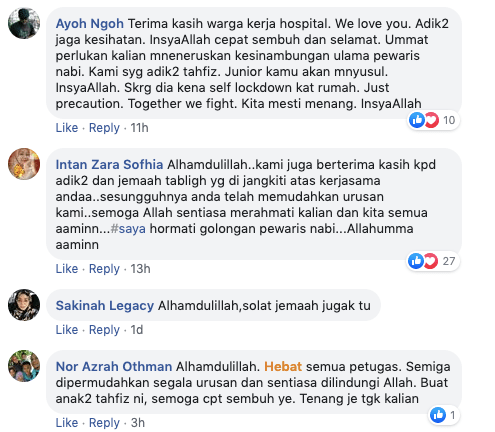View the 27 reactions count
Image resolution: width=495 pixels, height=432 pixels.
click(x=449, y=261)
